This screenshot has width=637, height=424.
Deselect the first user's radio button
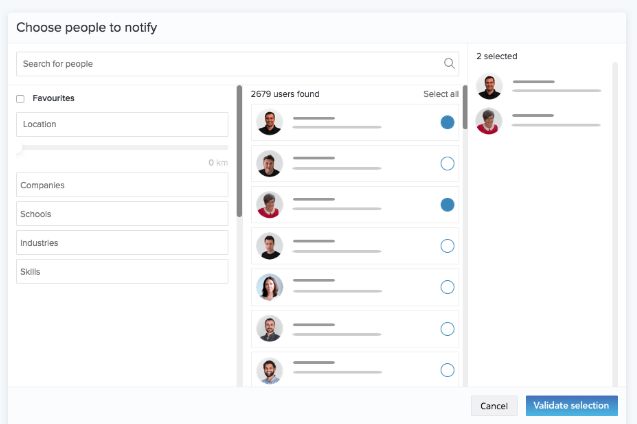447,122
